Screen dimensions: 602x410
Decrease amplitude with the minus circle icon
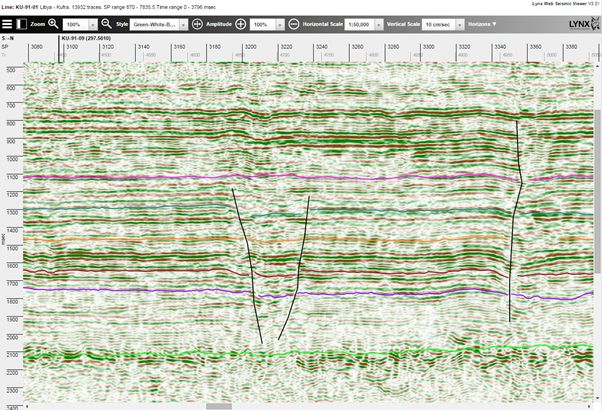pos(294,24)
